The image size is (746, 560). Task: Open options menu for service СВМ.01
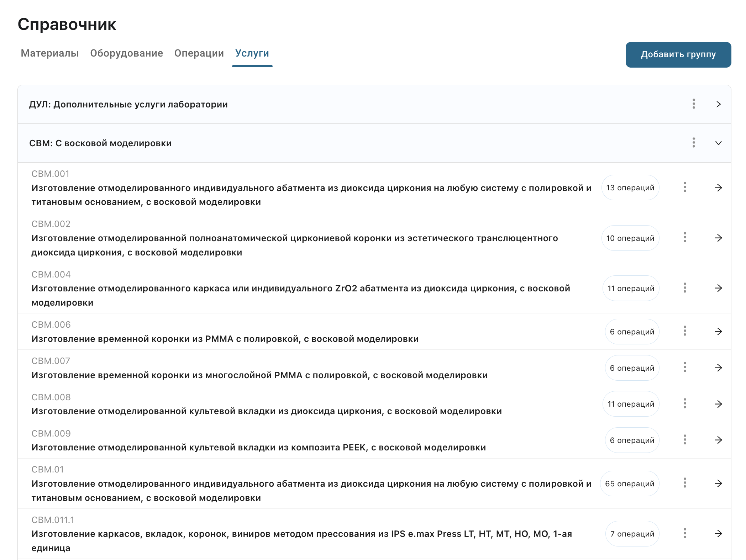point(685,483)
